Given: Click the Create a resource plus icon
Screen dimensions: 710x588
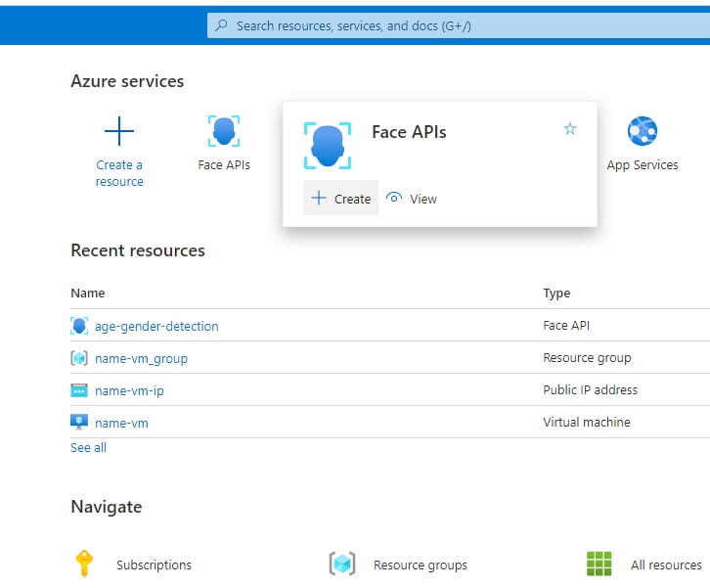Looking at the screenshot, I should click(x=119, y=131).
